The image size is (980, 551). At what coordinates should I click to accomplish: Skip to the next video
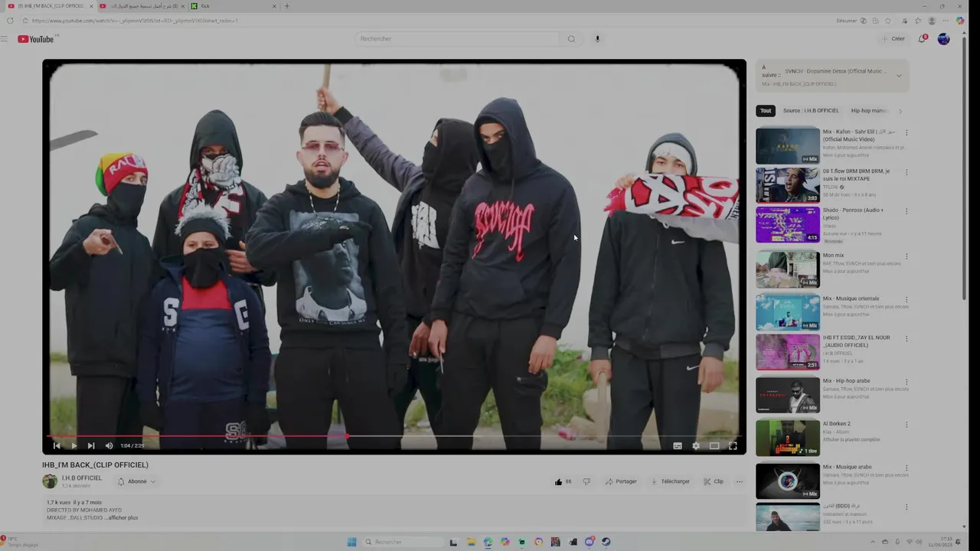coord(91,445)
